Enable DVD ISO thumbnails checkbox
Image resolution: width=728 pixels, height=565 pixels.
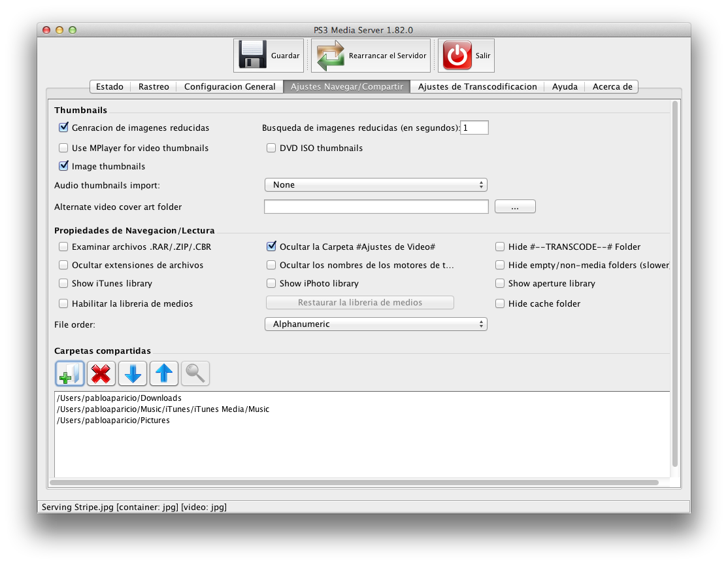pyautogui.click(x=271, y=148)
